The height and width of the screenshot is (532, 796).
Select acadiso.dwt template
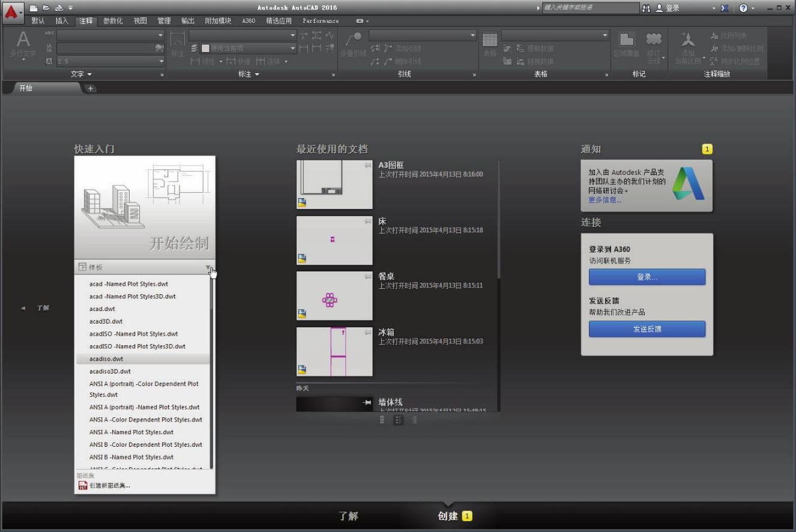[x=142, y=358]
